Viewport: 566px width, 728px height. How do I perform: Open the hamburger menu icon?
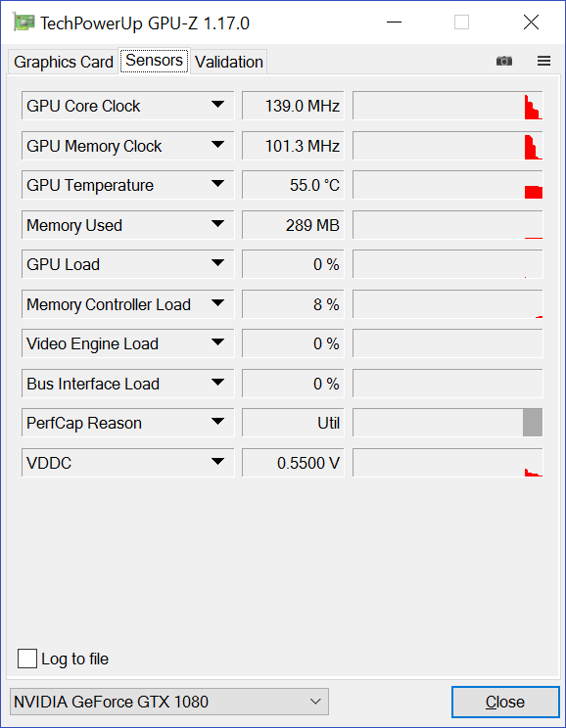pos(543,61)
